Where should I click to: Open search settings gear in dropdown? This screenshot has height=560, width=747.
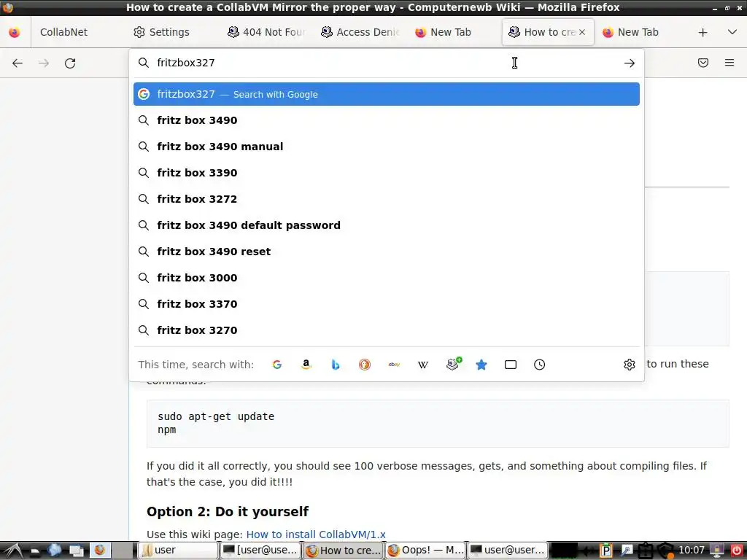pos(630,365)
